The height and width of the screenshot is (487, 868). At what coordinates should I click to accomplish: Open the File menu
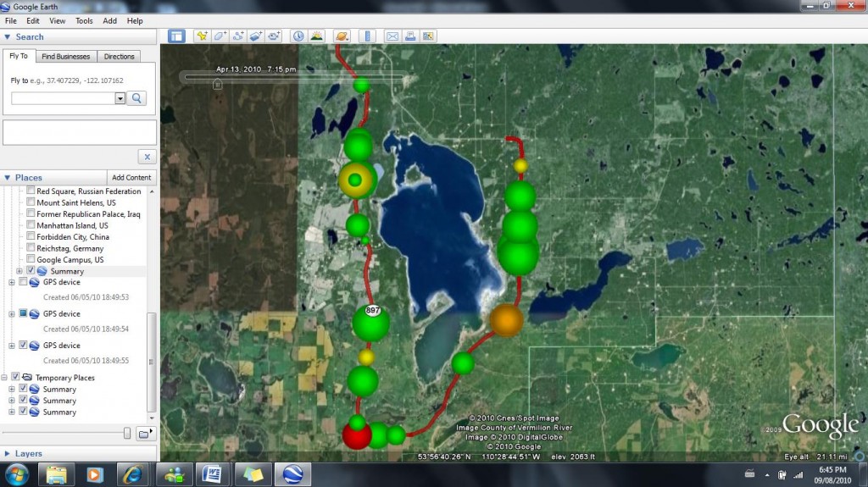pyautogui.click(x=10, y=20)
